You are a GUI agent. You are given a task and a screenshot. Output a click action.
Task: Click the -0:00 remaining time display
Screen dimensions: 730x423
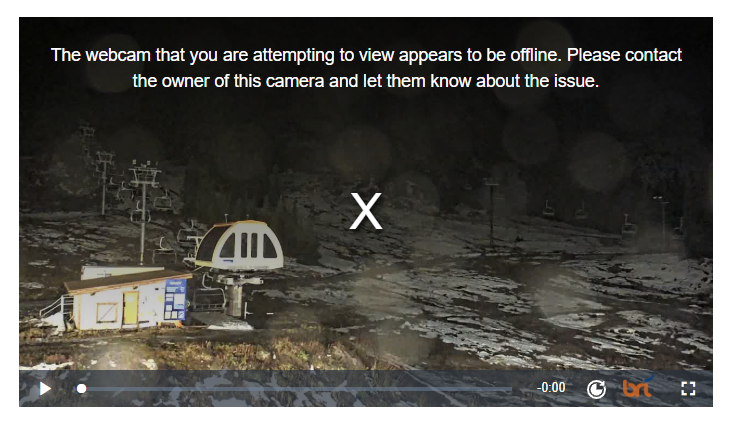coord(551,388)
